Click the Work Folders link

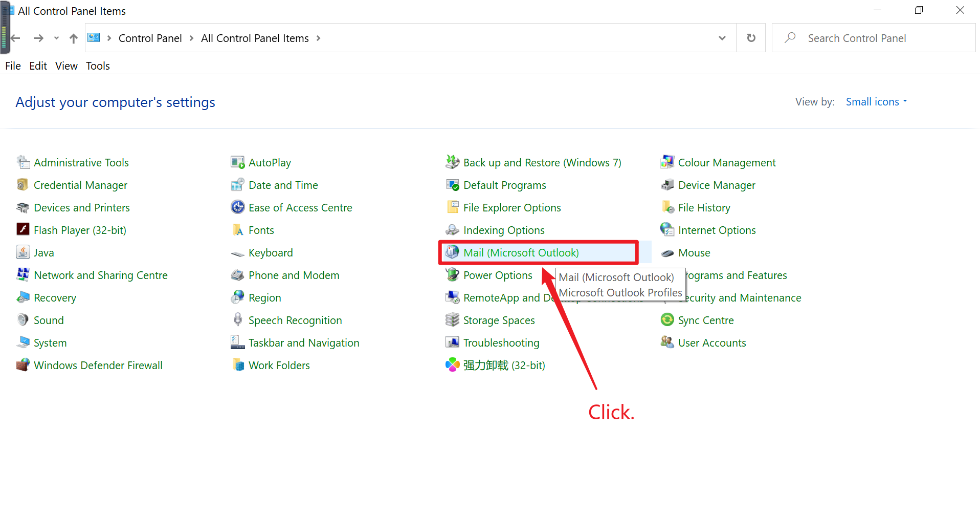tap(279, 365)
